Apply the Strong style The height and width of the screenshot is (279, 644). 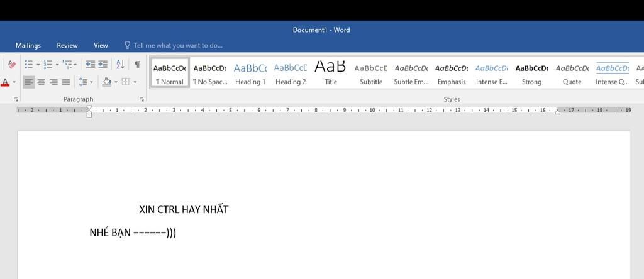click(x=531, y=73)
